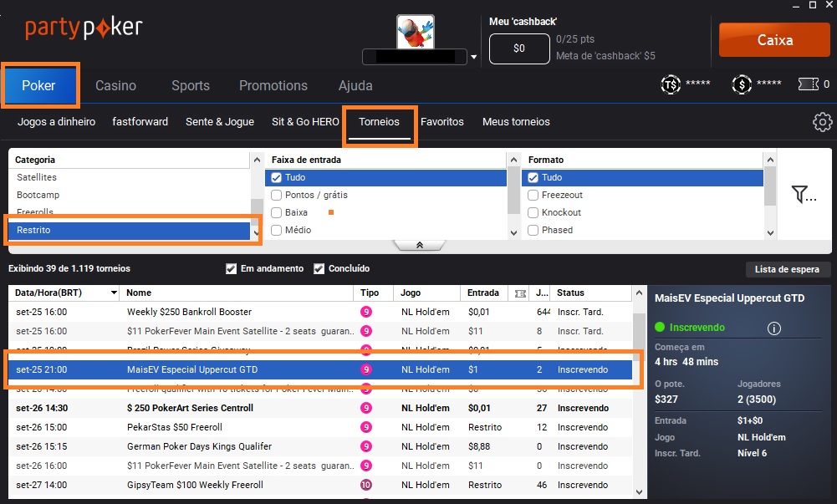Open the parrot avatar profile picture
Screen dimensions: 837x504
pyautogui.click(x=416, y=32)
